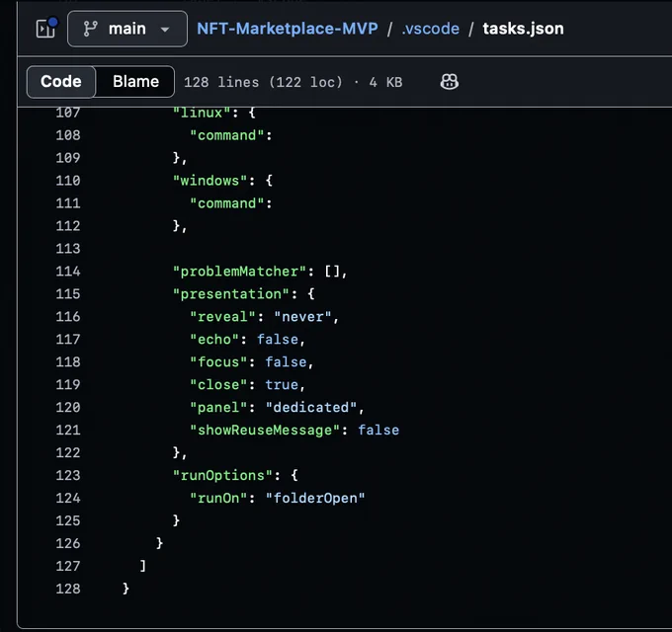Click the "focus" key on line 118
The width and height of the screenshot is (672, 632).
[x=218, y=362]
